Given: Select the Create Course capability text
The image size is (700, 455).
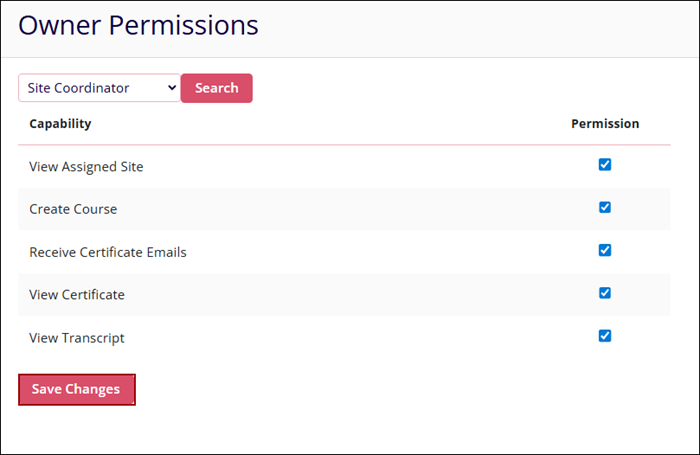Looking at the screenshot, I should [x=73, y=210].
